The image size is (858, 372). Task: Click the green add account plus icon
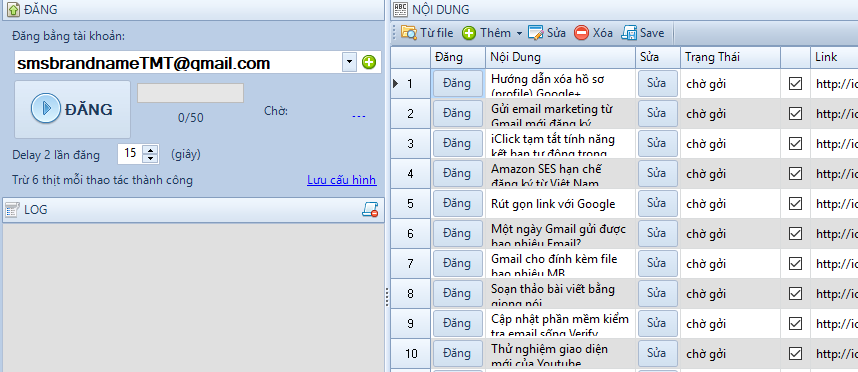369,62
